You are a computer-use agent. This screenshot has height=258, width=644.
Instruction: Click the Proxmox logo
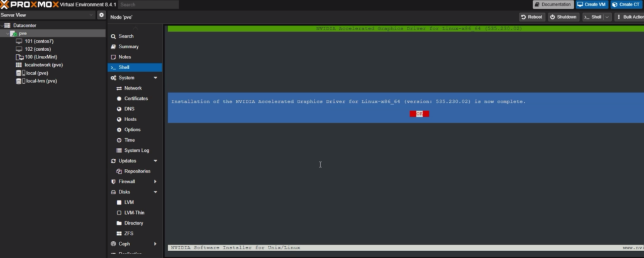point(30,4)
